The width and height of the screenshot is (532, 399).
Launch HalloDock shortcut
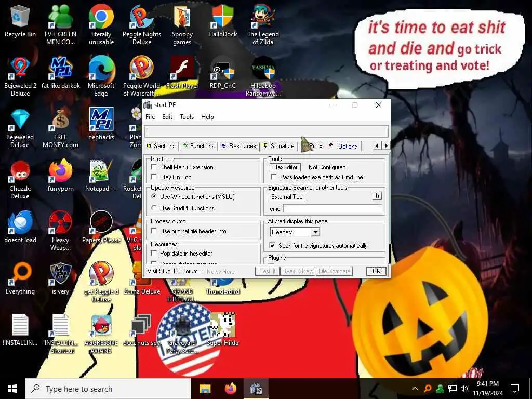(x=222, y=21)
